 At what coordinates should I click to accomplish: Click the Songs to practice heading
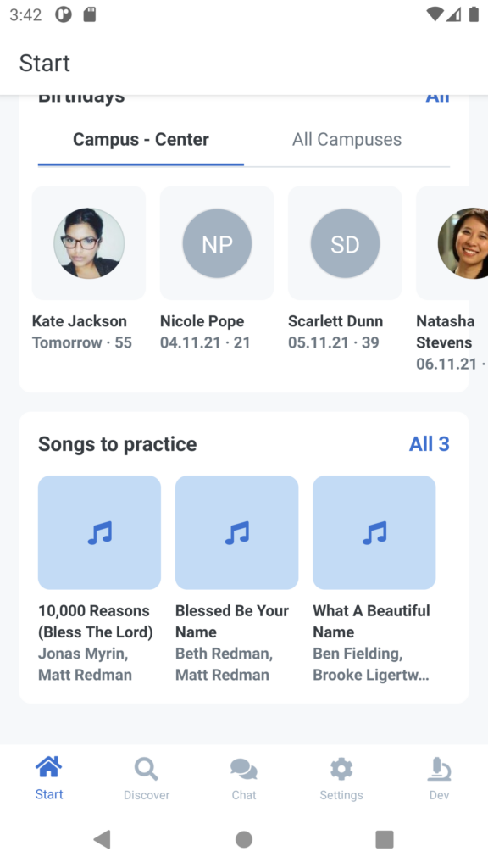pyautogui.click(x=117, y=444)
